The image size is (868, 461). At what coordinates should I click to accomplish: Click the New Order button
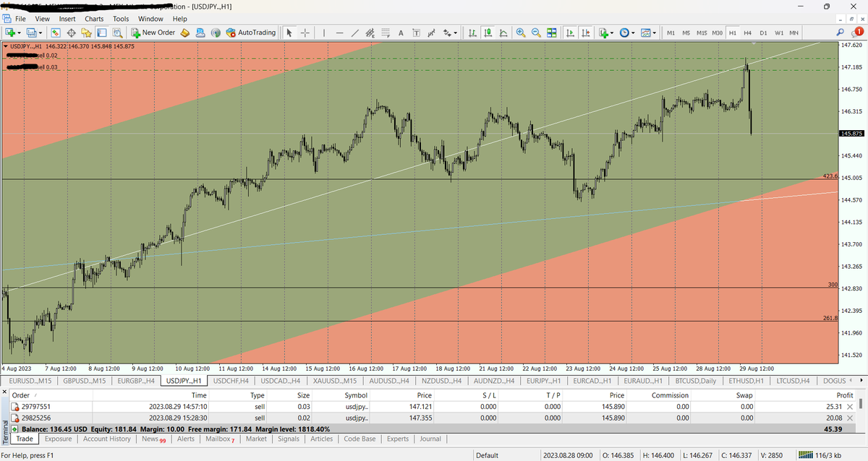(x=153, y=33)
